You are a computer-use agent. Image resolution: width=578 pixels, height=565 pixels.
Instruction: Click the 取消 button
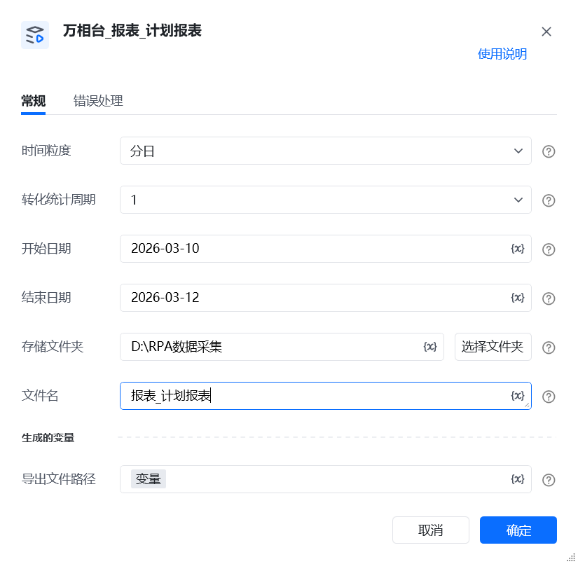pos(431,530)
